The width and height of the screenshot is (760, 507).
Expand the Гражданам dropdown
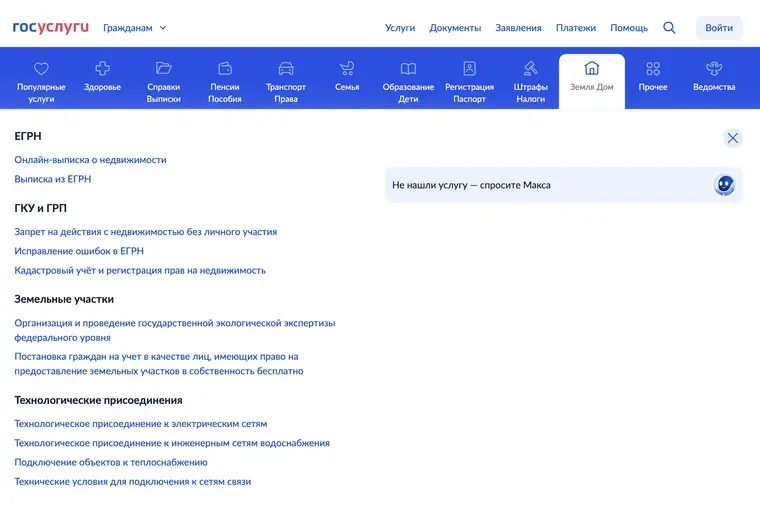tap(135, 28)
